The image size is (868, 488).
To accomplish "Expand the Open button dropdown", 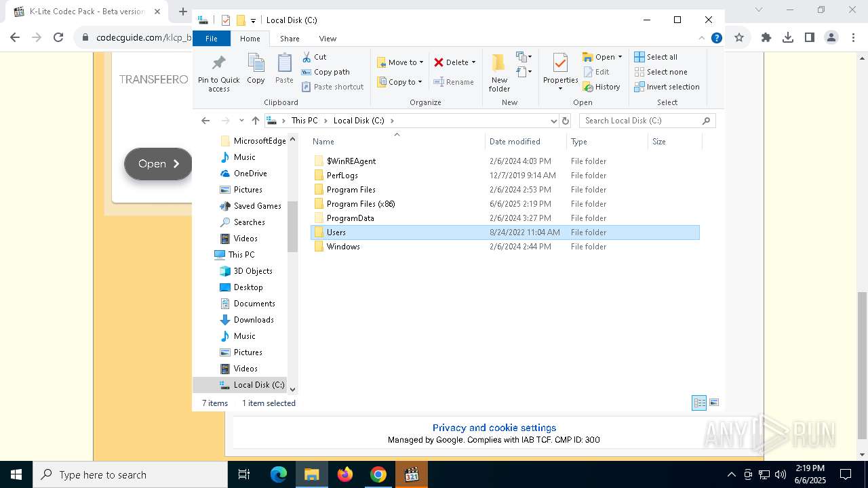I will tap(620, 57).
